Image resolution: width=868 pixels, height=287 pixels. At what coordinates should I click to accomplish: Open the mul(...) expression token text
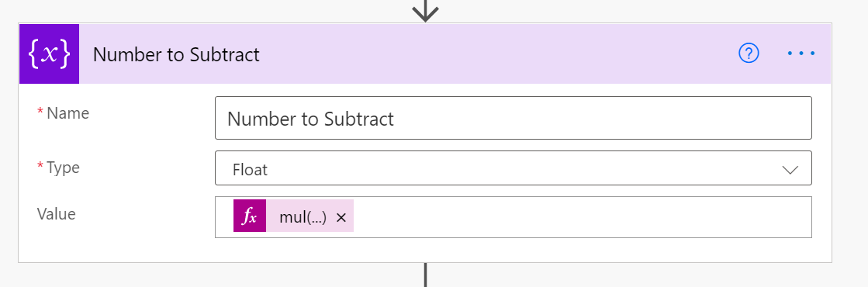pos(303,218)
